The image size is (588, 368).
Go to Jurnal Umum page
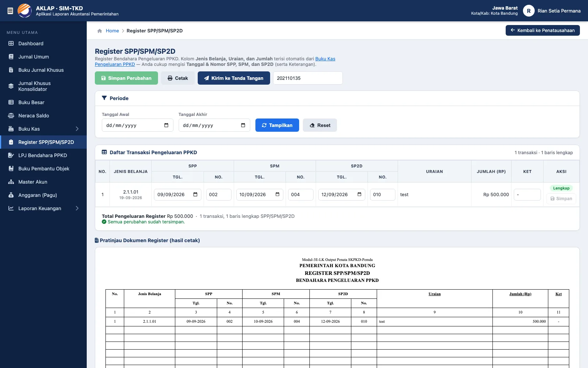click(43, 57)
